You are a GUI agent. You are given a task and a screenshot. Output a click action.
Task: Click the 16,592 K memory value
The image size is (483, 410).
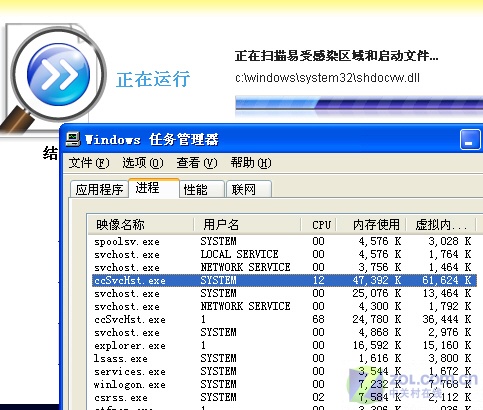(x=377, y=345)
